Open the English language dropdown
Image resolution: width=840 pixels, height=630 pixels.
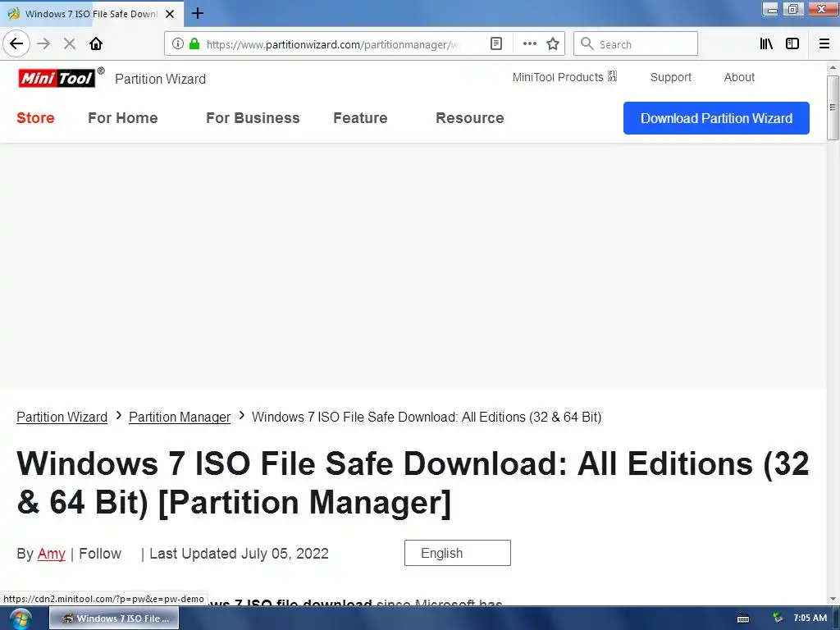458,553
